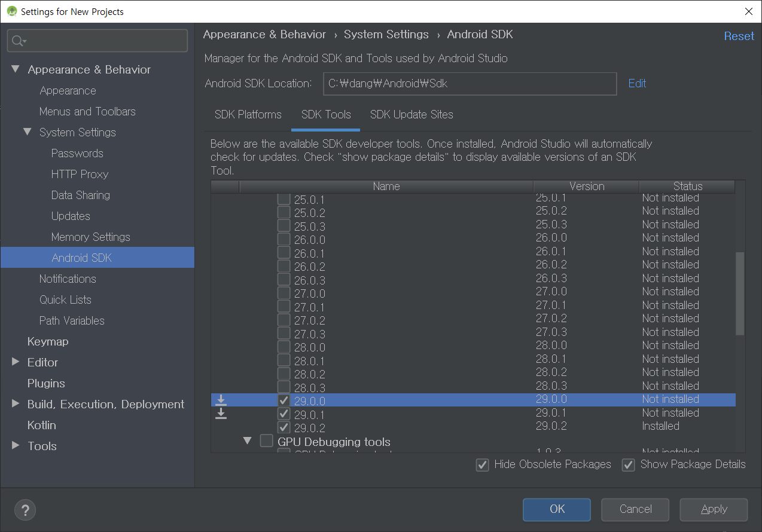Screen dimensions: 762x532
Task: Collapse the GPU Debugging tools group
Action: pyautogui.click(x=248, y=441)
